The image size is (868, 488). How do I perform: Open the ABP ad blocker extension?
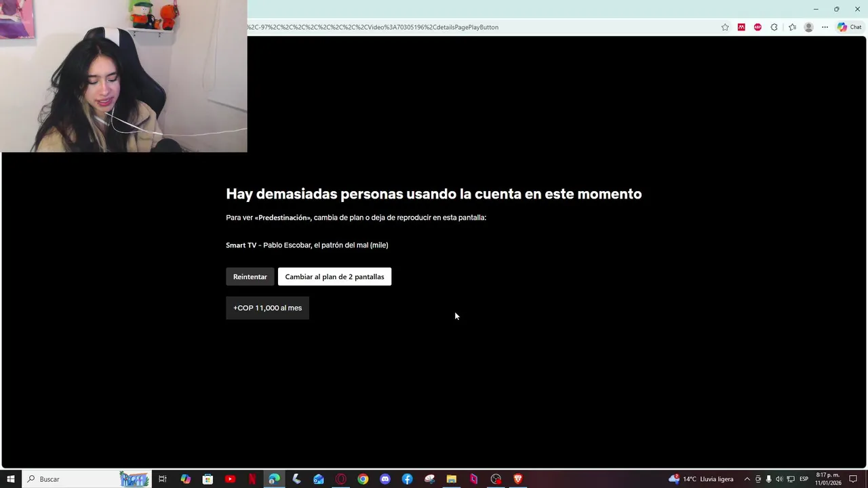click(x=757, y=27)
